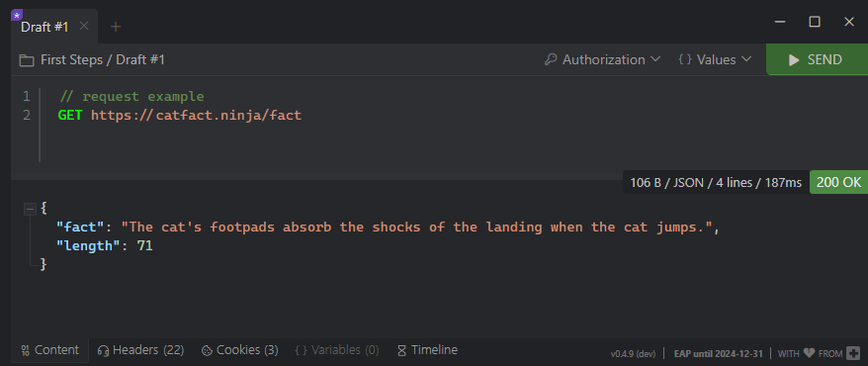The width and height of the screenshot is (868, 366).
Task: Click the cookie icon in bottom bar
Action: (207, 350)
